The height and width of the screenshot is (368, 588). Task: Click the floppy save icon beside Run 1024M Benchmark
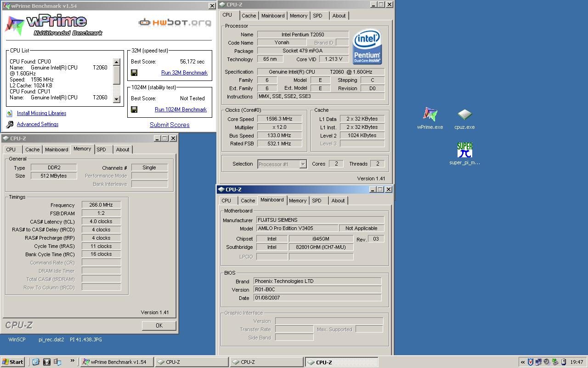[x=134, y=109]
